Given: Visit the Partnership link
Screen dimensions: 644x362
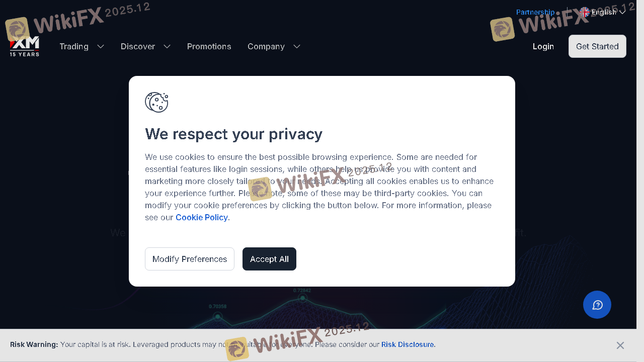Looking at the screenshot, I should [535, 12].
